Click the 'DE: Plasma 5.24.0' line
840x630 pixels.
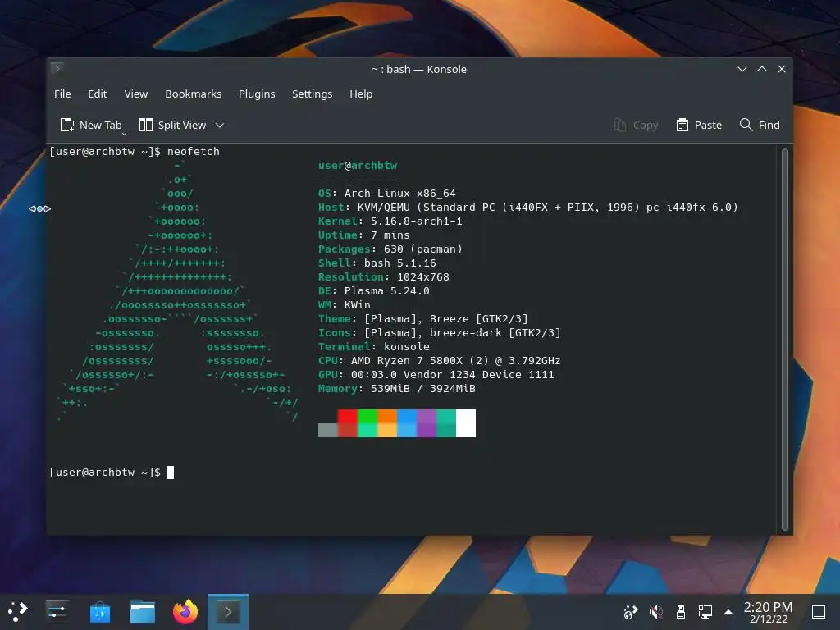click(x=373, y=291)
